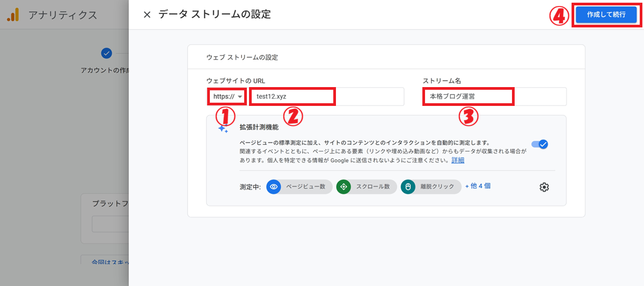Expand the + 他 4 個 measurements
644x286 pixels.
click(x=478, y=186)
